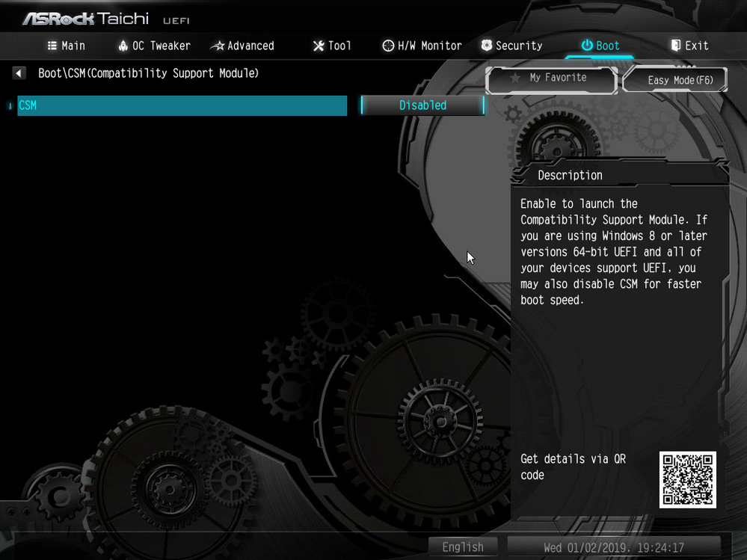This screenshot has height=560, width=747.
Task: Click the Boot power icon
Action: pyautogui.click(x=587, y=46)
